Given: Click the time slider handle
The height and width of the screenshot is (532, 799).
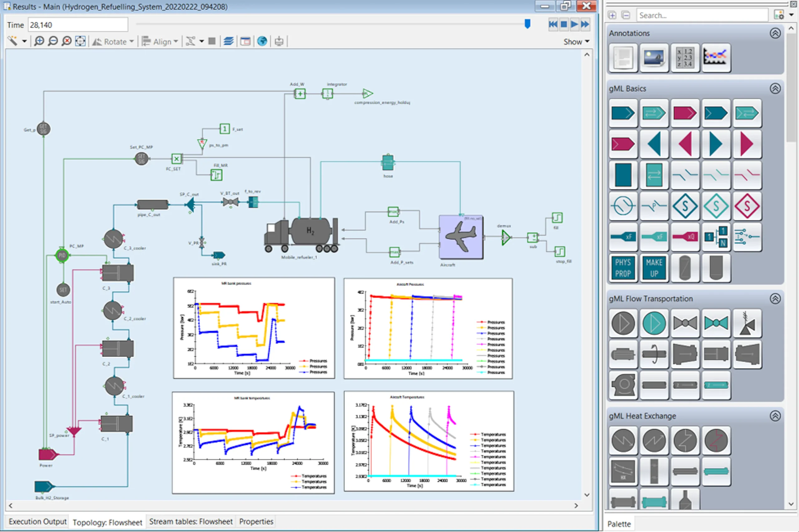Looking at the screenshot, I should tap(527, 24).
